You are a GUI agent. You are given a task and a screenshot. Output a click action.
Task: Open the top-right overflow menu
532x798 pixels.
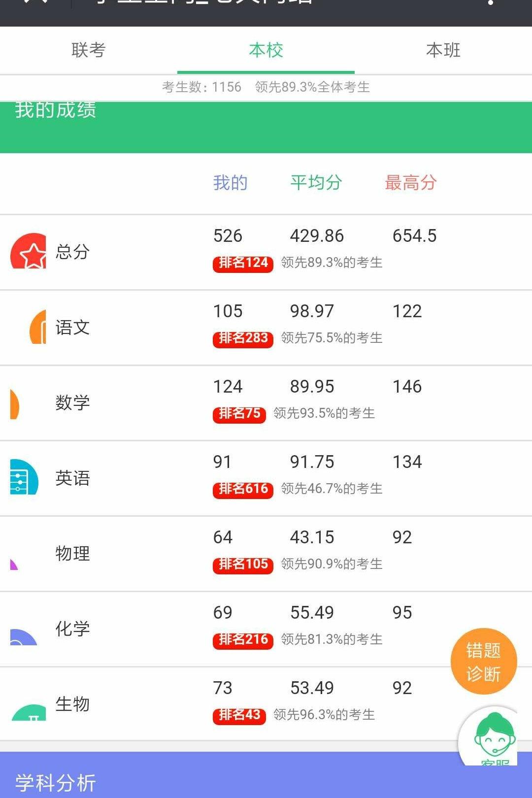pos(490,3)
